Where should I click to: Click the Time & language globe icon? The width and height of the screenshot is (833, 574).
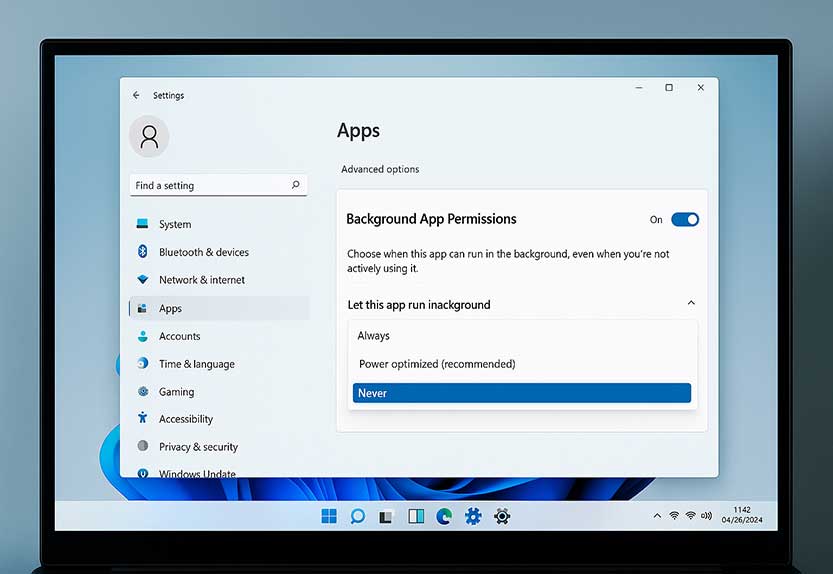click(x=142, y=364)
